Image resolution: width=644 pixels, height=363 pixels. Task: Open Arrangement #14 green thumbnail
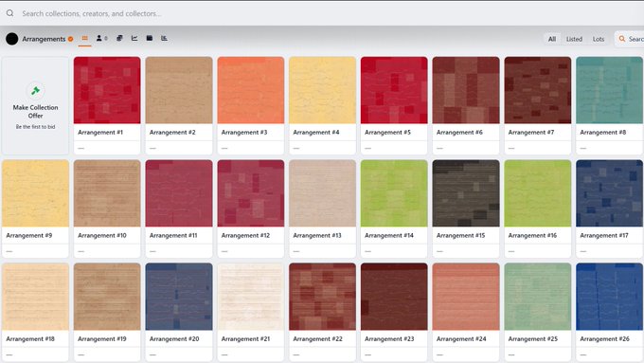point(394,193)
